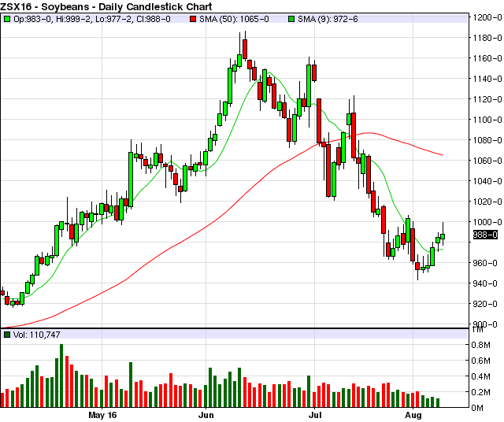504x422 pixels.
Task: Click the dark green Vol legend swatch
Action: pos(7,335)
